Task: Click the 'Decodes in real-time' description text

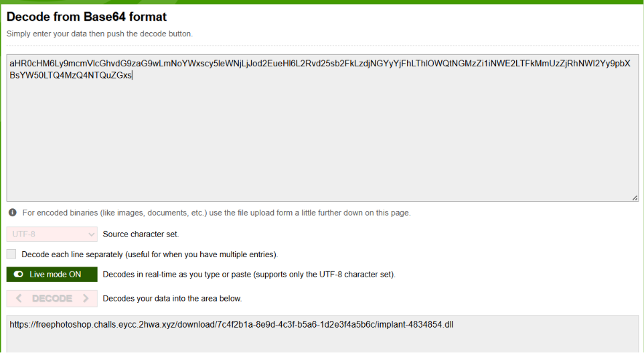Action: pos(249,275)
